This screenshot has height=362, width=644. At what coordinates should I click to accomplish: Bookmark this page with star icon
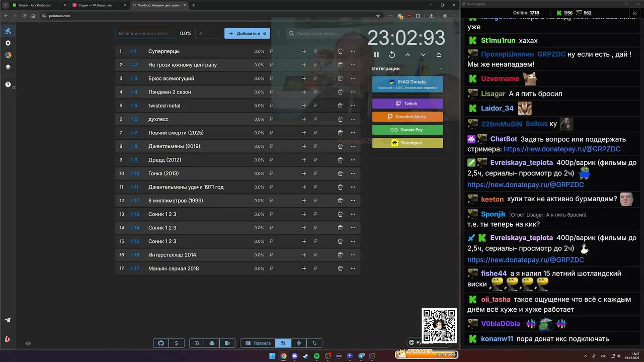coord(378,16)
